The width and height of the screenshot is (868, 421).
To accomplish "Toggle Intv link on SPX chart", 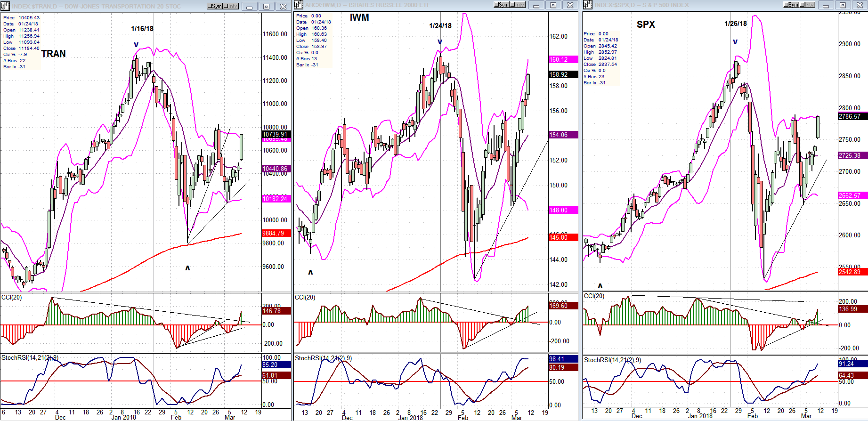I will pyautogui.click(x=808, y=5).
